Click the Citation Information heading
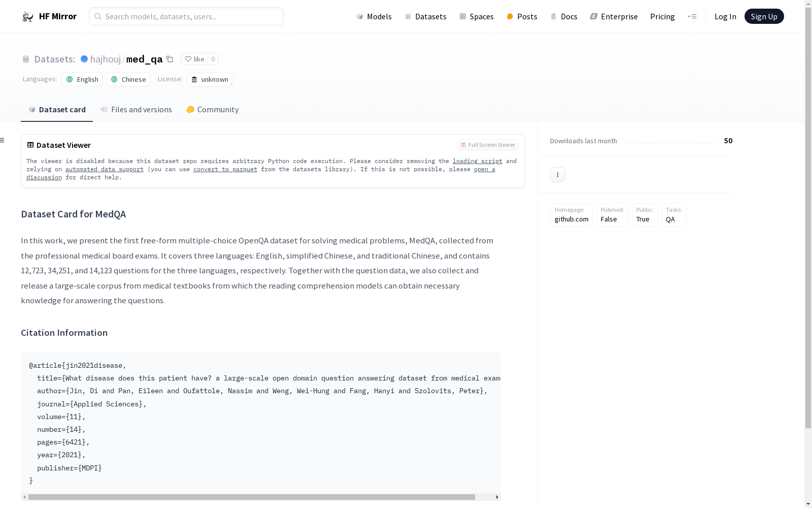The image size is (812, 508). 64,333
